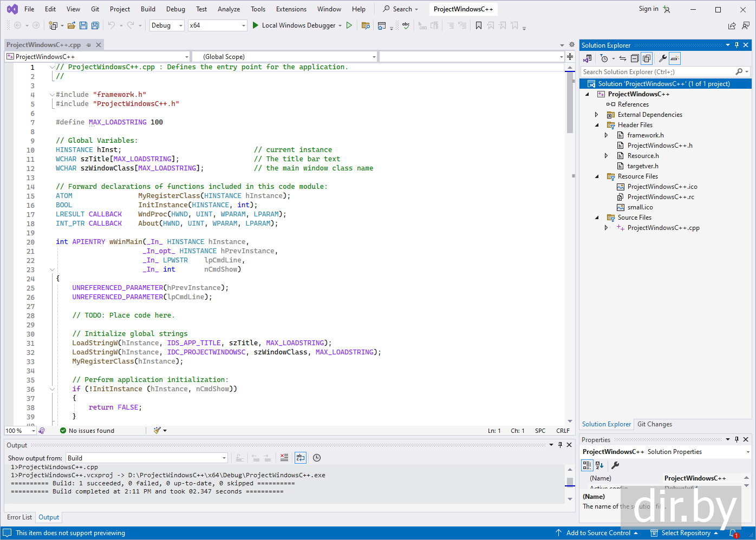Screen dimensions: 756x540
Task: Click the bookmark icon in the toolbar
Action: pyautogui.click(x=478, y=25)
